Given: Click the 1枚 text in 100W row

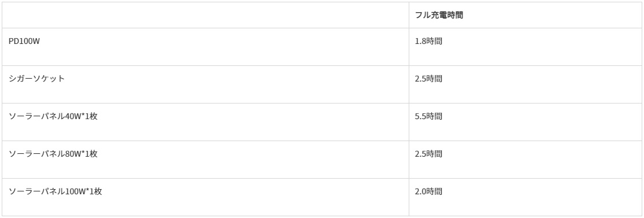Looking at the screenshot, I should [96, 191].
